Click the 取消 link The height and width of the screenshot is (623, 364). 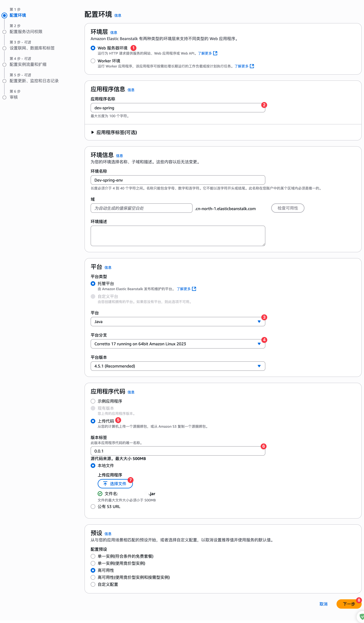tap(323, 604)
